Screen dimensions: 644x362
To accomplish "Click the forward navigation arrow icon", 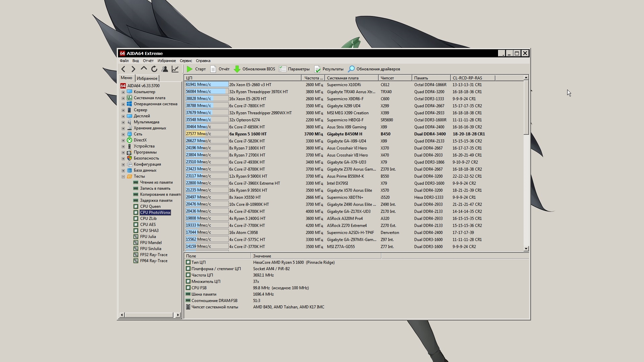I will [133, 69].
